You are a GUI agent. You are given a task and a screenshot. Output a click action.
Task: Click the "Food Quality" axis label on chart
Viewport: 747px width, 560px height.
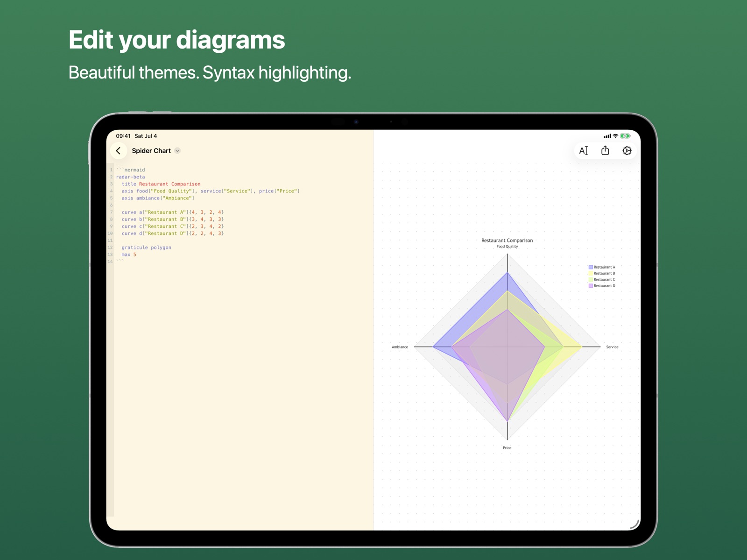(507, 247)
